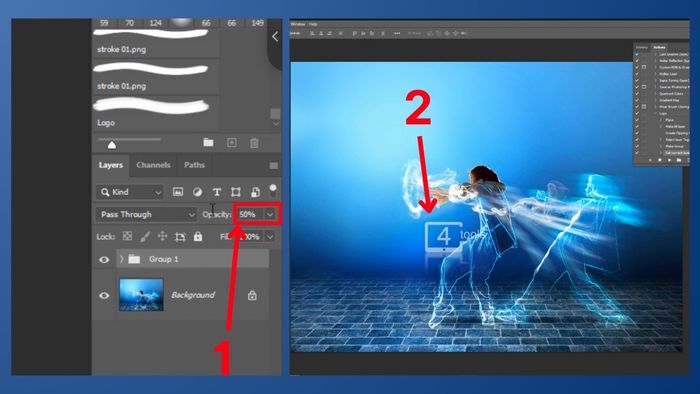Click the Background layer's lock icon
Screen dimensions: 700x394
pyautogui.click(x=252, y=295)
